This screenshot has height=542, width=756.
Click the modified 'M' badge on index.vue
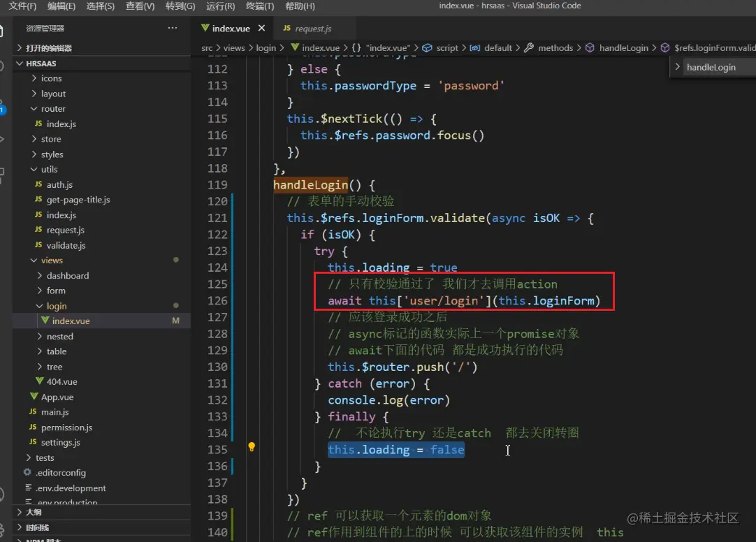pyautogui.click(x=175, y=321)
